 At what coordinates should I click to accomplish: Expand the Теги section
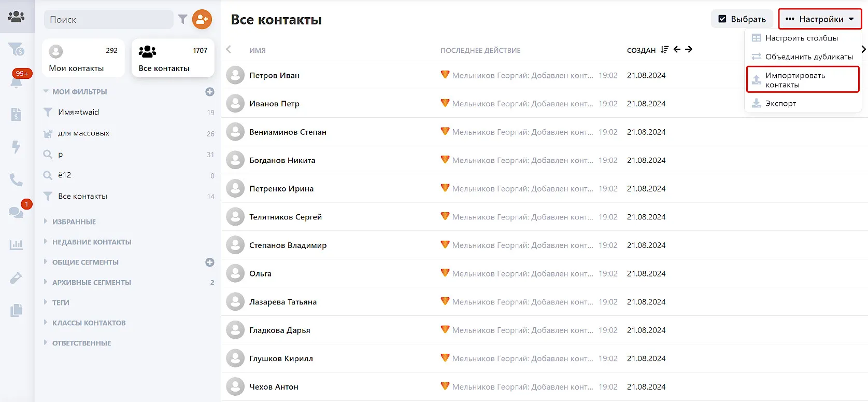61,302
